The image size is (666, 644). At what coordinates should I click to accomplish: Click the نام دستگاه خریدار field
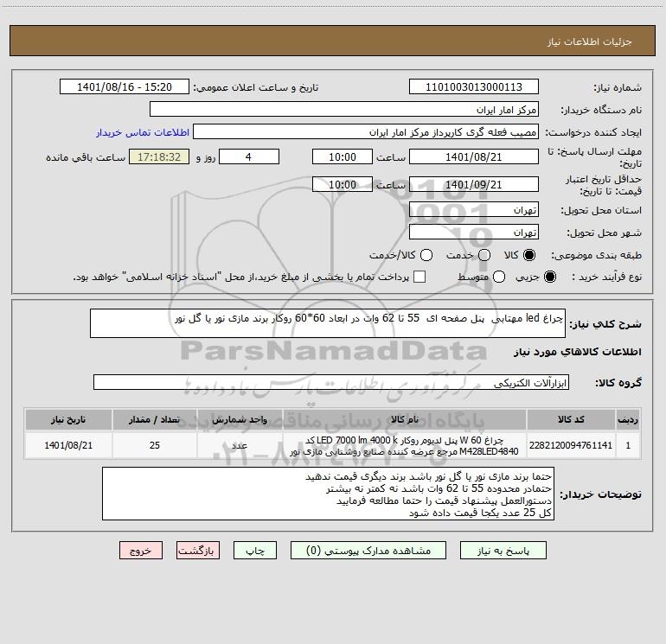[x=344, y=110]
